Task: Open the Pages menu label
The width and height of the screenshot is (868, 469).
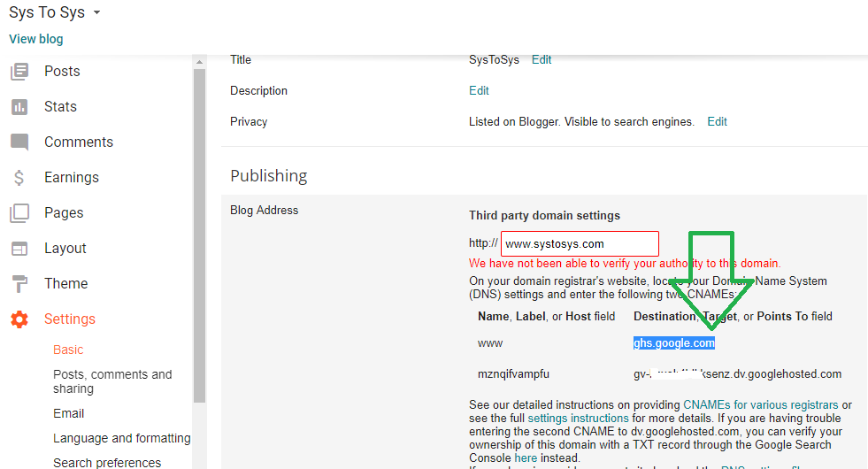Action: coord(64,213)
